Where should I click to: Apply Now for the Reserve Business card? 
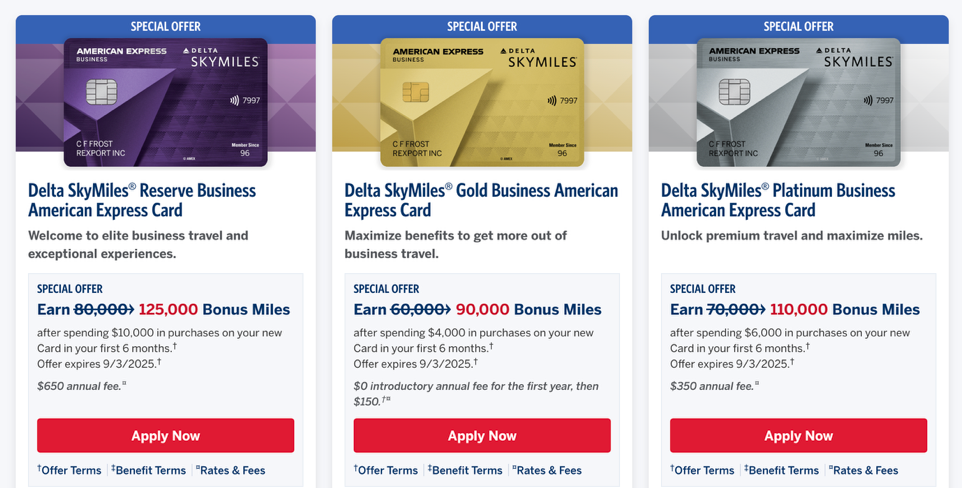166,436
